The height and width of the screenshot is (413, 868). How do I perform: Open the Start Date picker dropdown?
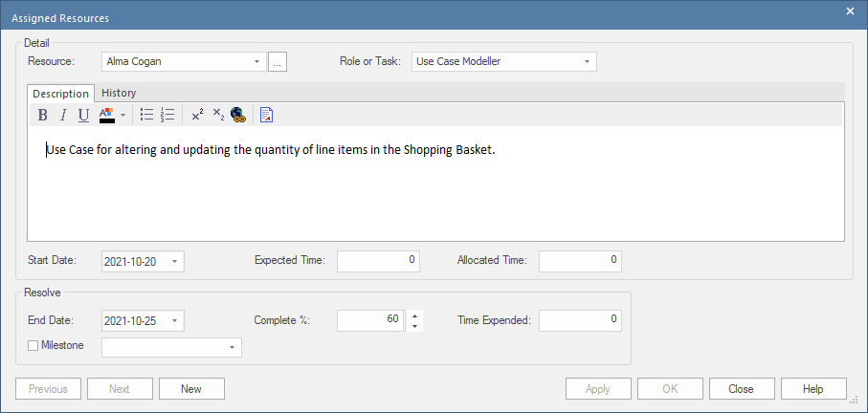coord(175,261)
